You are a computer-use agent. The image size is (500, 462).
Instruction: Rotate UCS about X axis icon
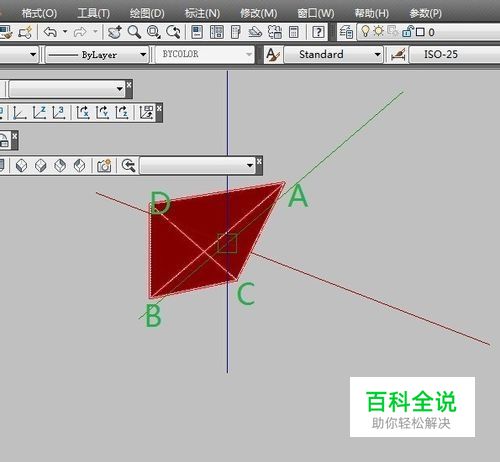(83, 113)
